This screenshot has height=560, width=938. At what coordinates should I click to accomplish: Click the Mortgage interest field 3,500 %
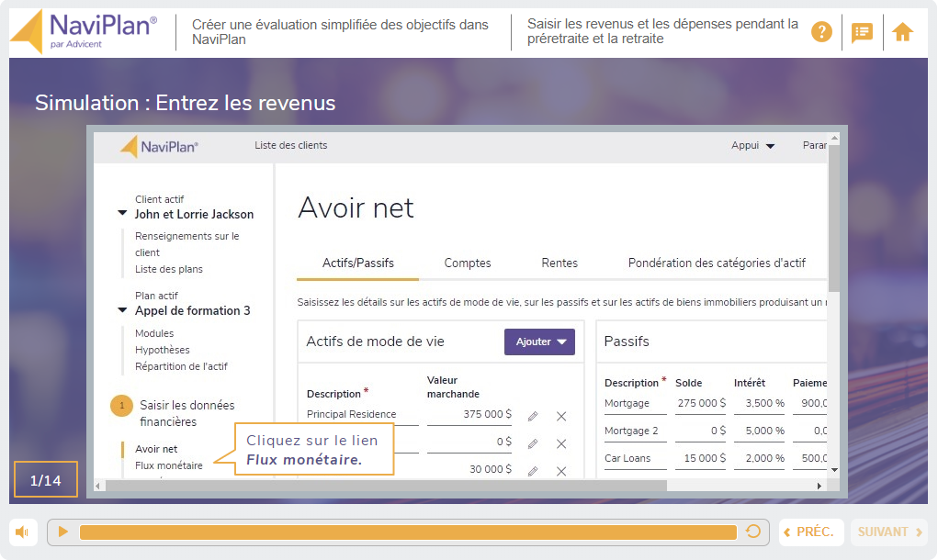pyautogui.click(x=759, y=403)
